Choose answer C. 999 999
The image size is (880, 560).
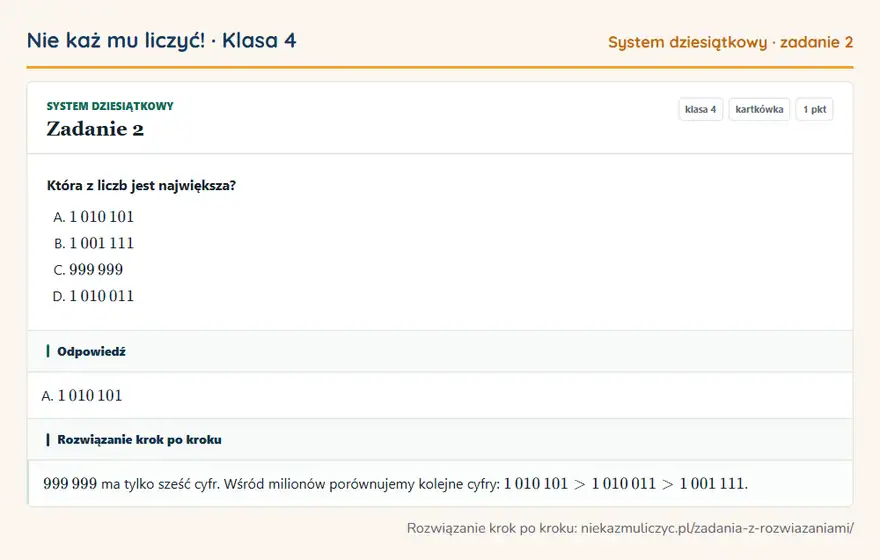tap(88, 269)
